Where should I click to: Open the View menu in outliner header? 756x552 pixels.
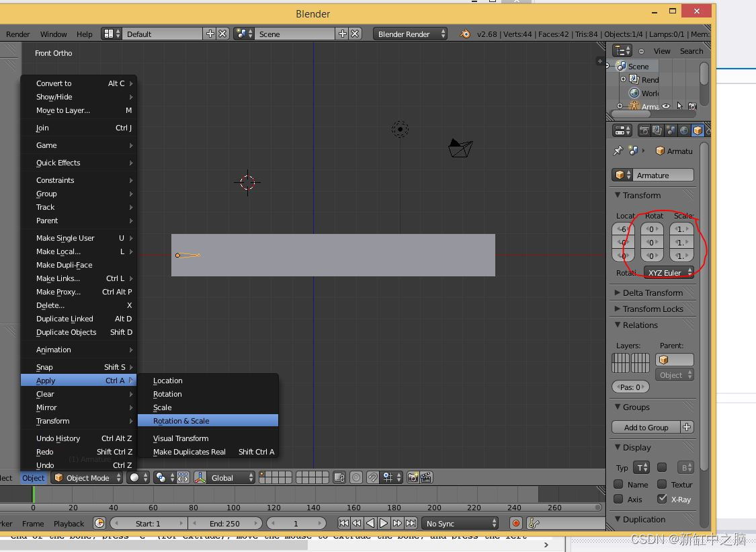point(662,51)
